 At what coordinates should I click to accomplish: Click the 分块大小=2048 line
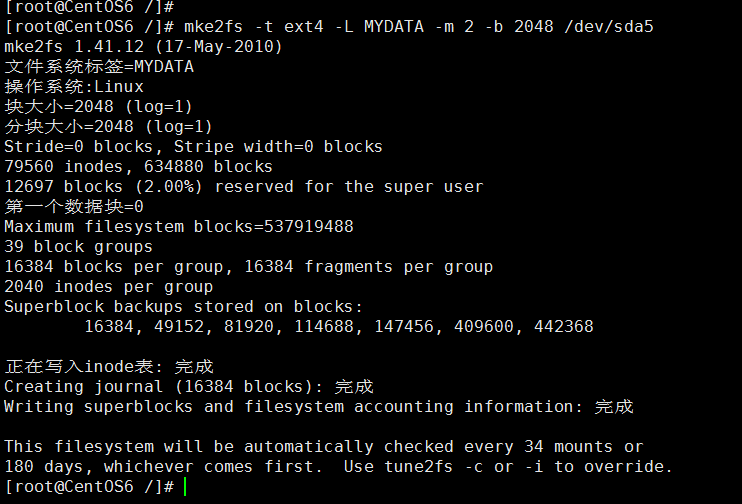click(108, 126)
